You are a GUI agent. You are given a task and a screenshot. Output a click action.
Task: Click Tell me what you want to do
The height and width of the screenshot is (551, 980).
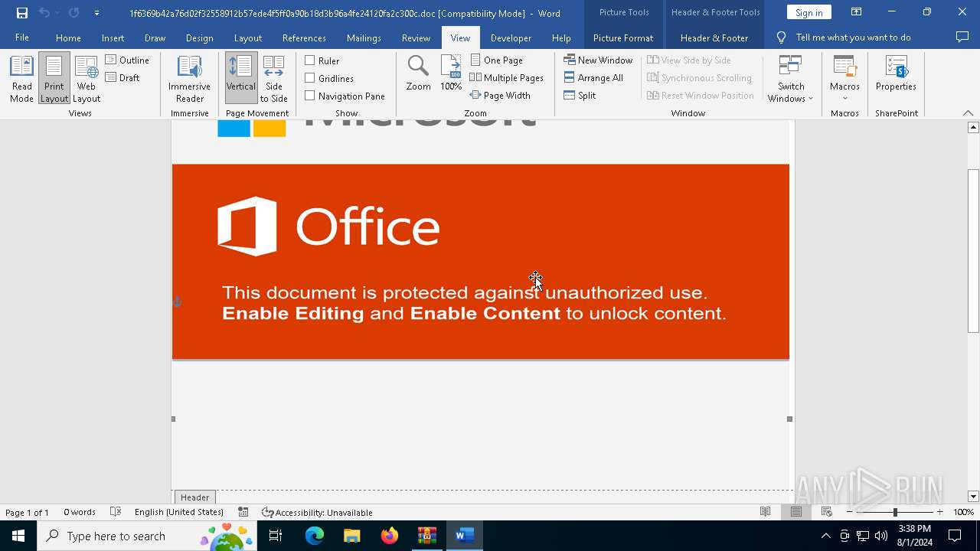point(843,37)
